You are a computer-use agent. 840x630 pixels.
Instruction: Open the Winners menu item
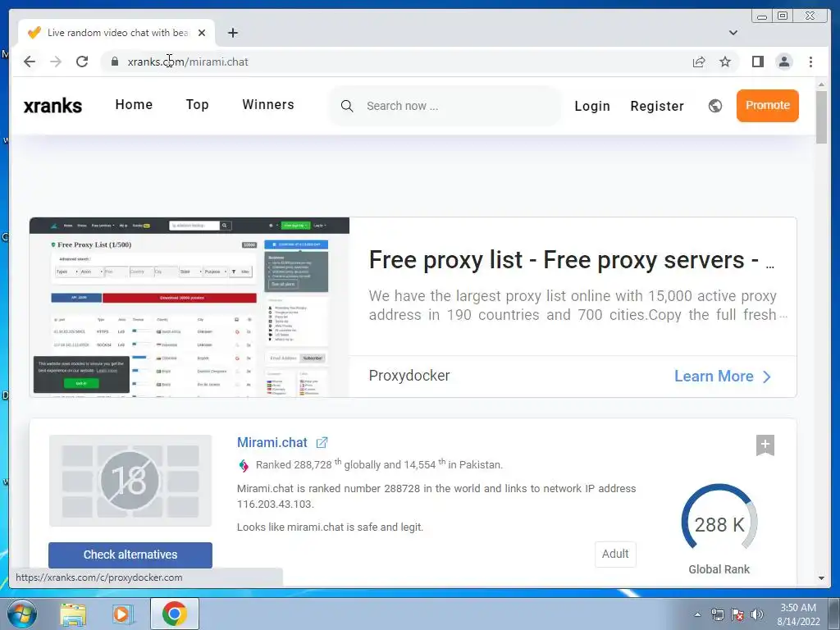(268, 104)
